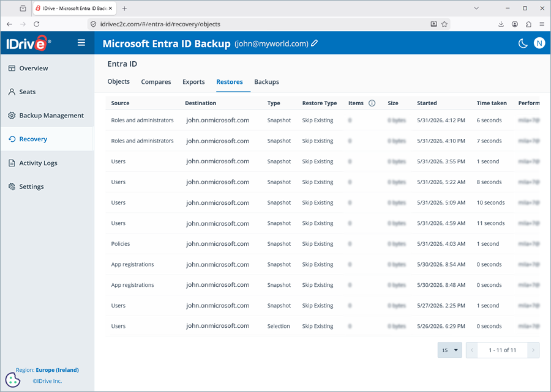Click Selection type in last row
This screenshot has width=551, height=392.
point(279,326)
